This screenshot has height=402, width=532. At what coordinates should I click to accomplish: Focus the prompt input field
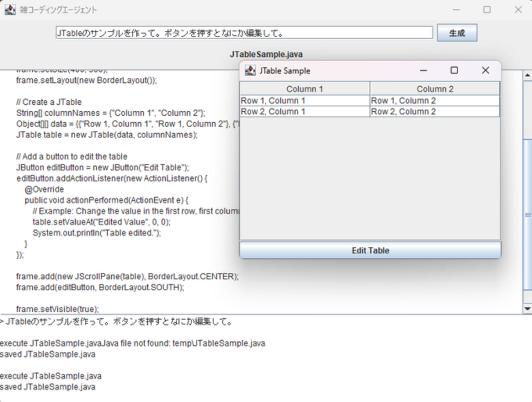pos(244,33)
